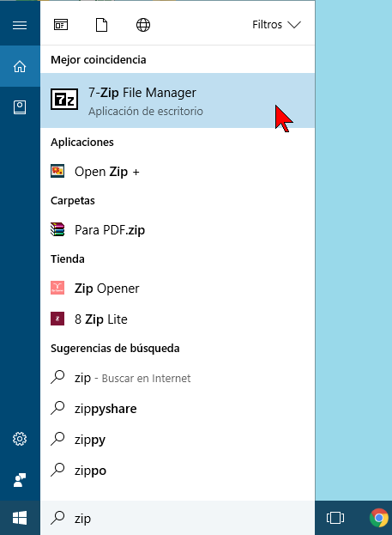Select the zippy search suggestion
The width and height of the screenshot is (392, 535).
coord(178,440)
